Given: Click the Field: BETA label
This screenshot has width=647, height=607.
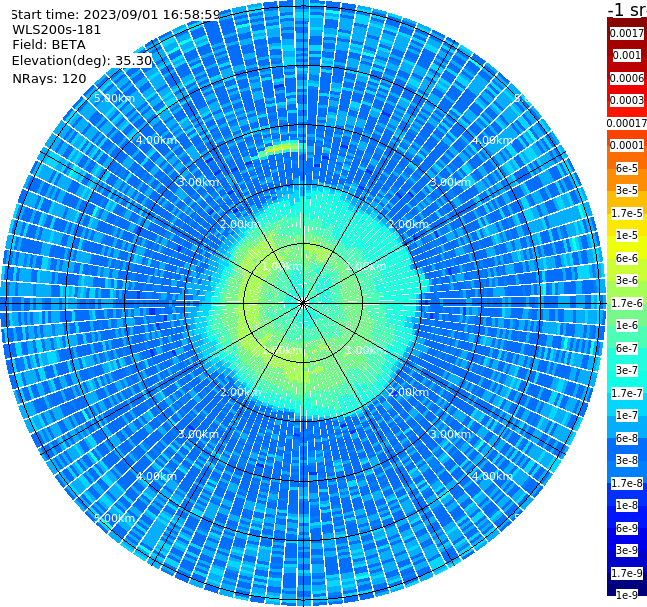Looking at the screenshot, I should pyautogui.click(x=49, y=45).
